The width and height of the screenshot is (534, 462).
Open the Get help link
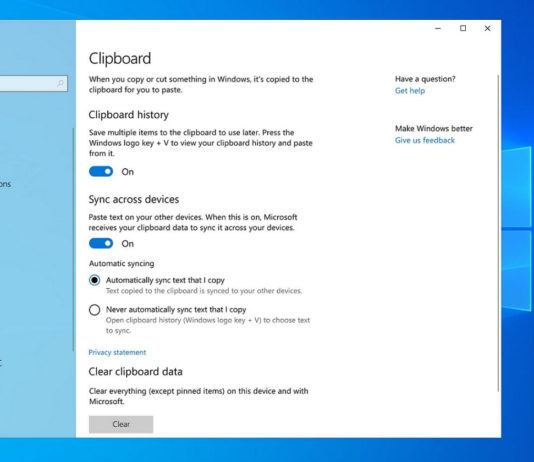tap(410, 91)
